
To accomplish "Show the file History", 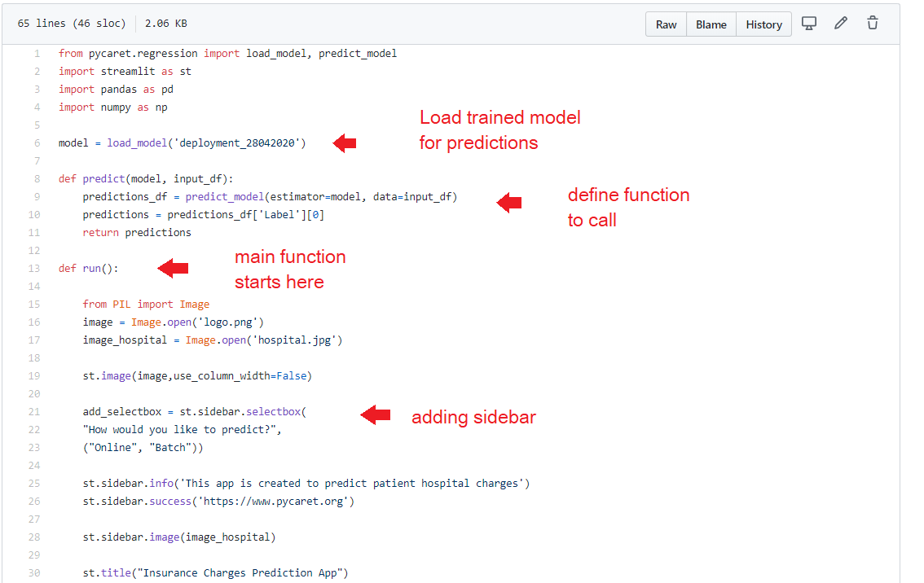I will (763, 24).
